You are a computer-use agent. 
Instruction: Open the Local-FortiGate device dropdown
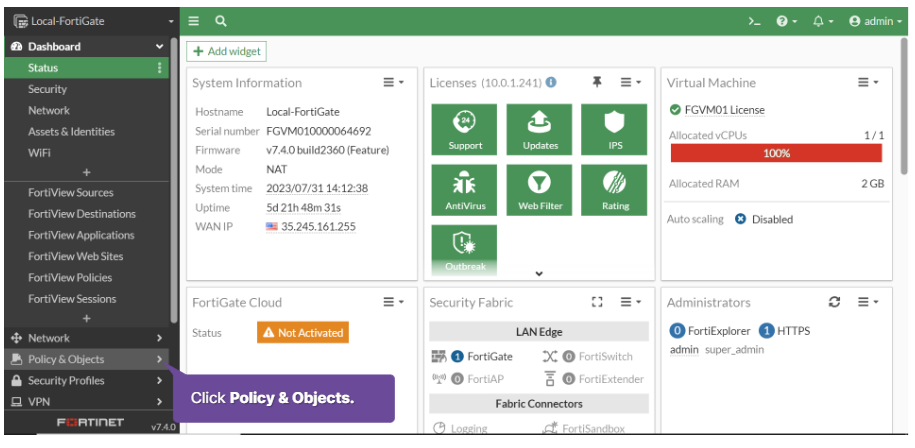coord(93,21)
